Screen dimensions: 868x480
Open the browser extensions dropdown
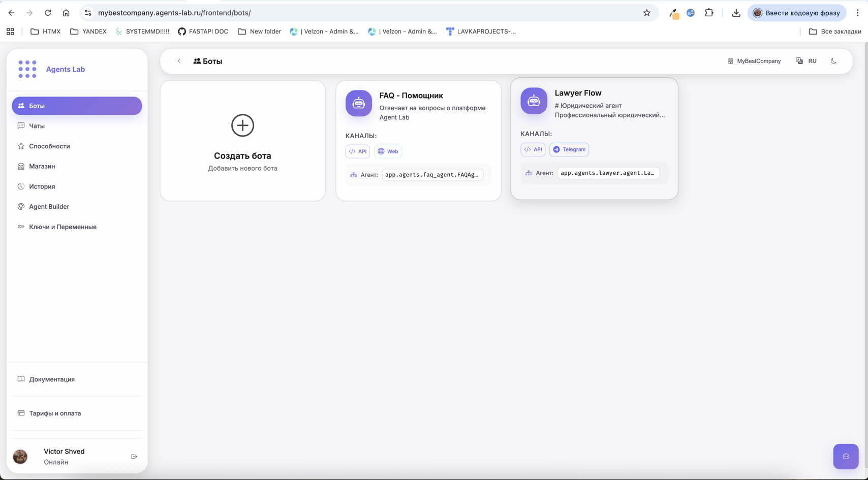709,13
